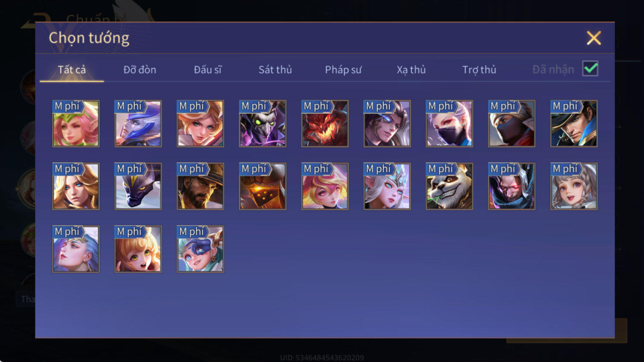Choose the blonde child hero with green eyes
This screenshot has height=362, width=644.
[x=138, y=249]
